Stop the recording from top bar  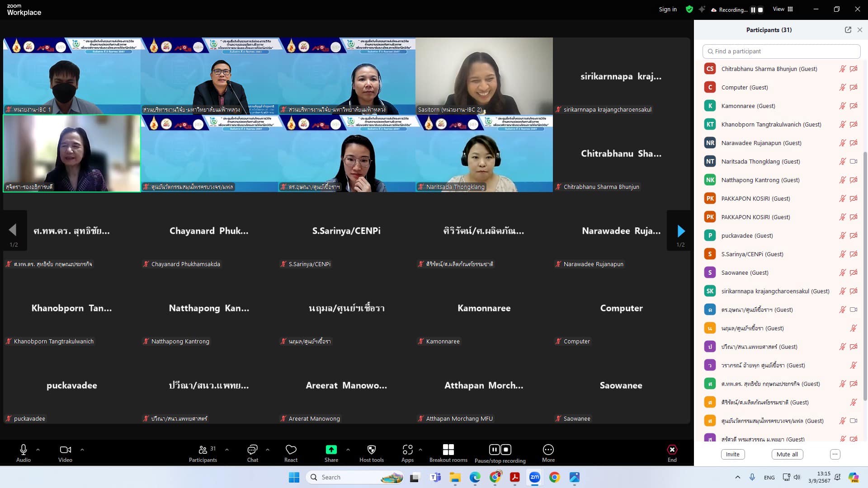click(x=760, y=9)
